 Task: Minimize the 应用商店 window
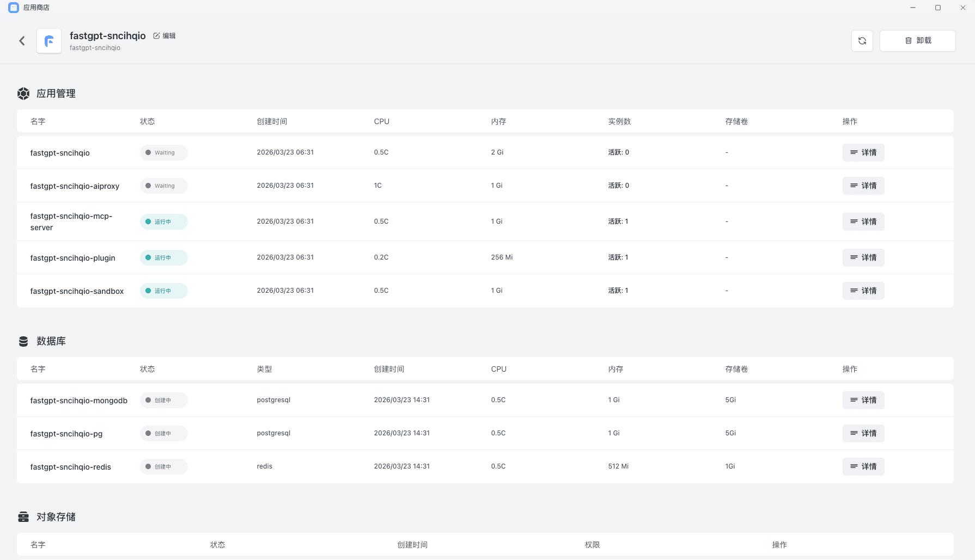(913, 8)
